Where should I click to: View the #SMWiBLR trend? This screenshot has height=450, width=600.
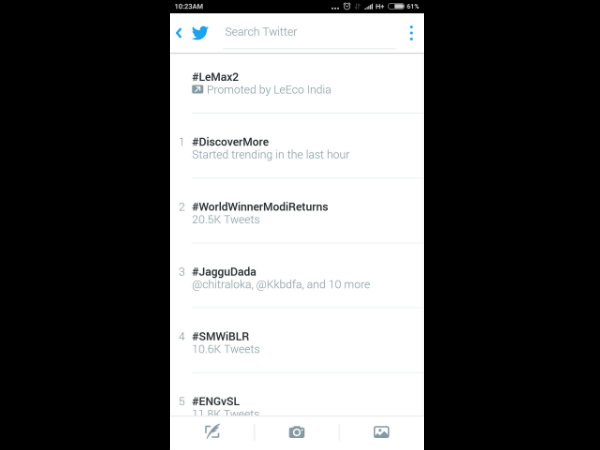click(297, 342)
